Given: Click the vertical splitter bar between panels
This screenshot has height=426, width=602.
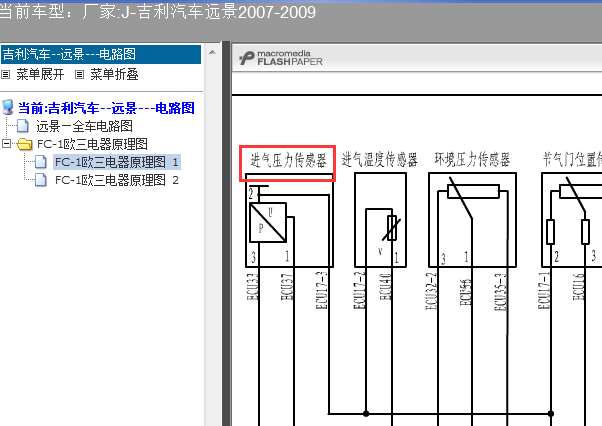Looking at the screenshot, I should 226,233.
